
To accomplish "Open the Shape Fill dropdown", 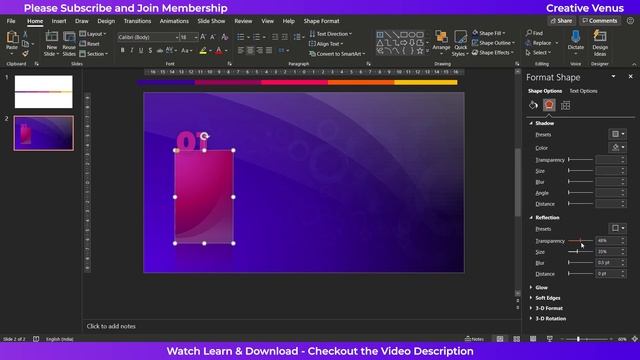I will [x=489, y=33].
